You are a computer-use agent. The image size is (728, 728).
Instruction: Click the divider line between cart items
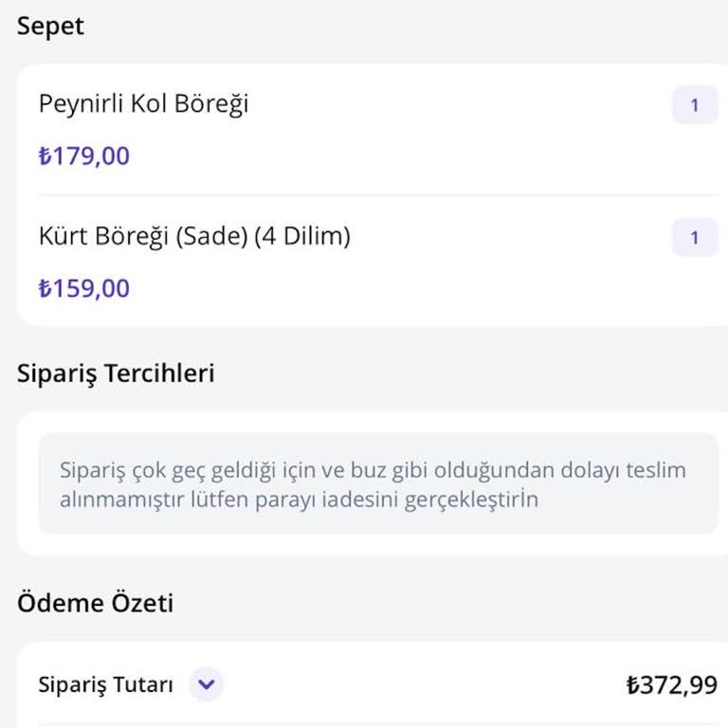click(x=377, y=195)
